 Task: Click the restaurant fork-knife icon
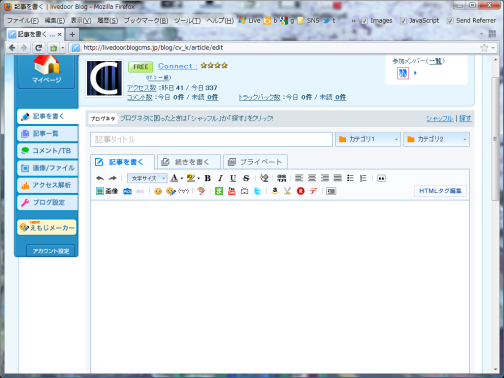pos(288,191)
